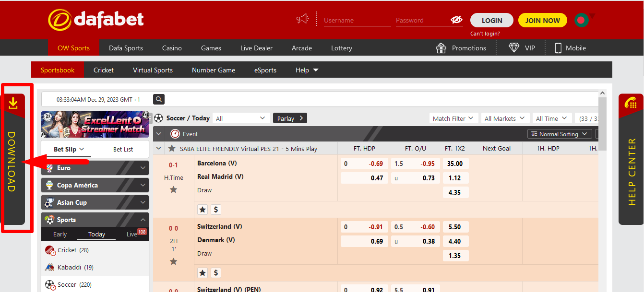Screen dimensions: 644x293
Task: Select the Early tab
Action: coord(60,234)
